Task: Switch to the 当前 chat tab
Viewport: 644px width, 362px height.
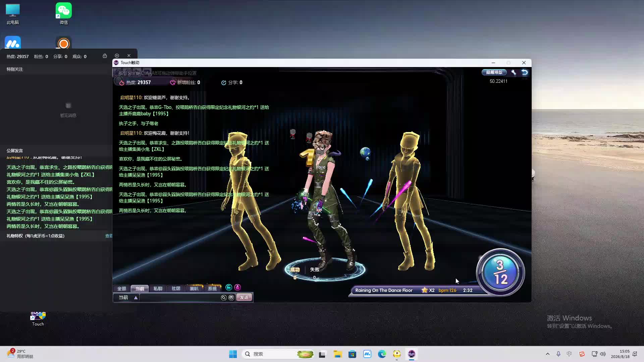Action: point(140,289)
